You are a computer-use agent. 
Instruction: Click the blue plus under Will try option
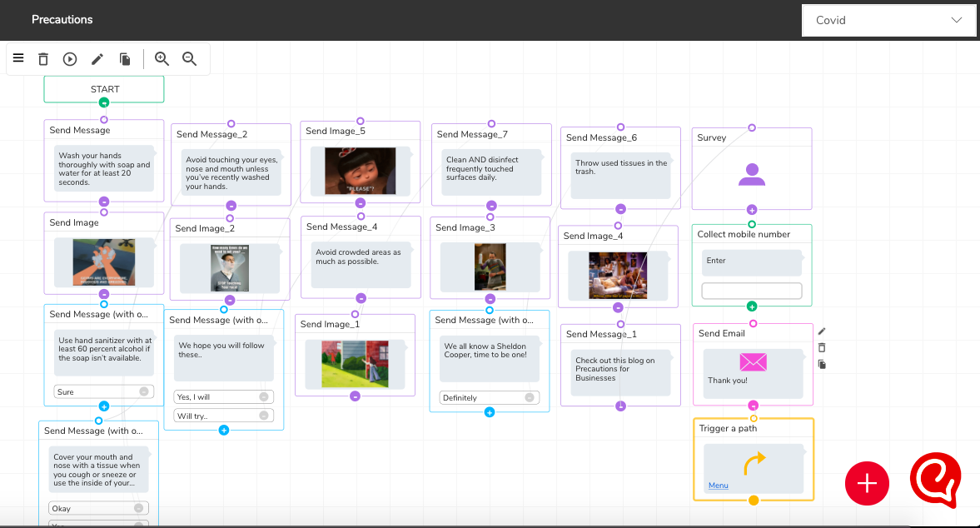click(x=224, y=430)
